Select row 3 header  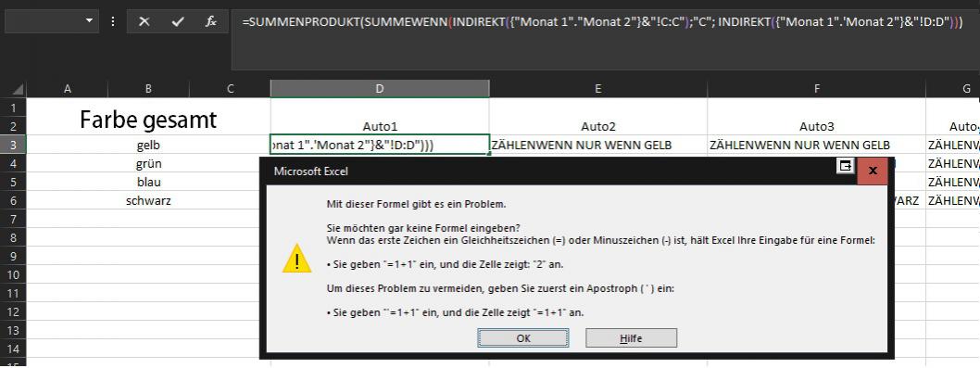point(13,146)
